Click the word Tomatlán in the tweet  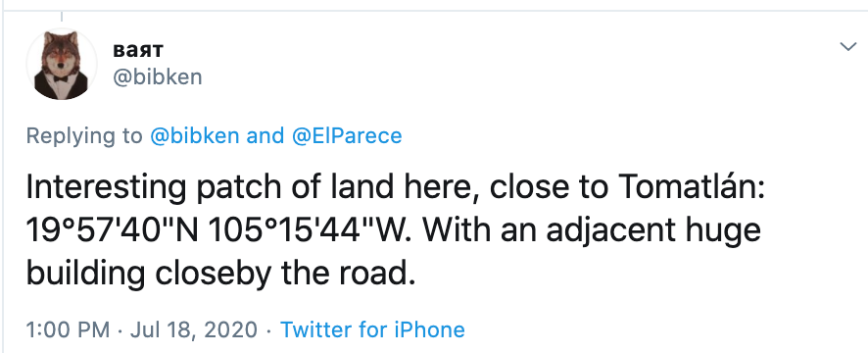tap(692, 187)
